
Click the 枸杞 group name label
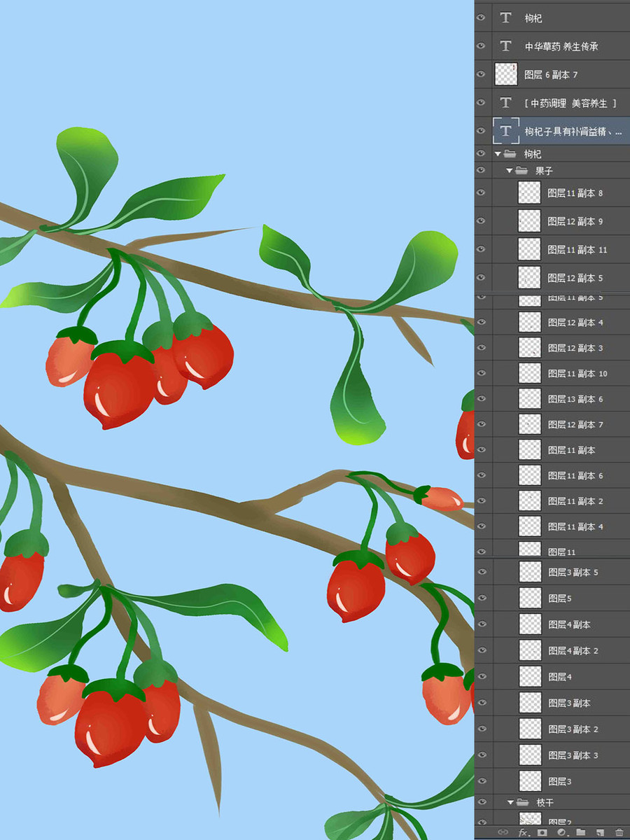533,153
